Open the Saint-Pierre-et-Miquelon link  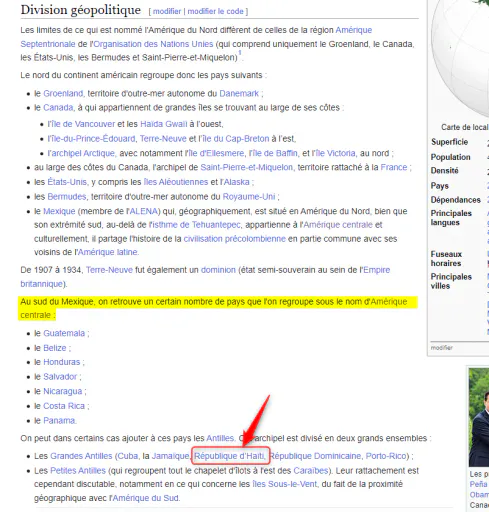(247, 167)
